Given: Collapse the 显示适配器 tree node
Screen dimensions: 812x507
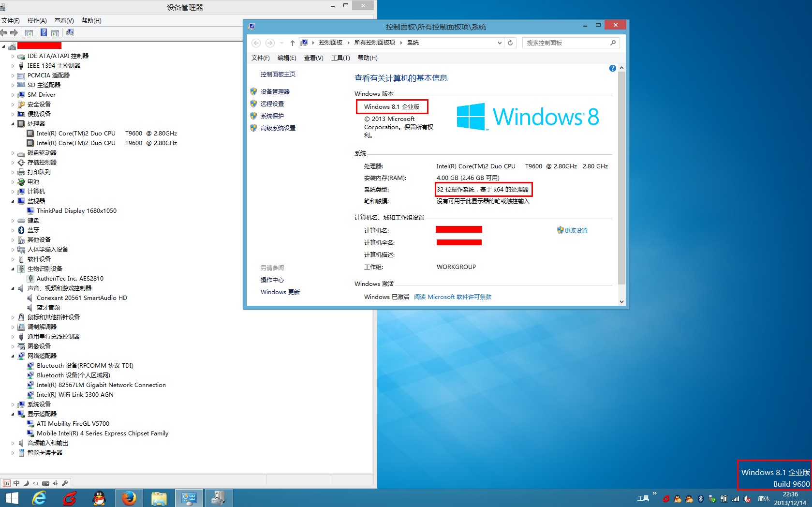Looking at the screenshot, I should point(13,414).
